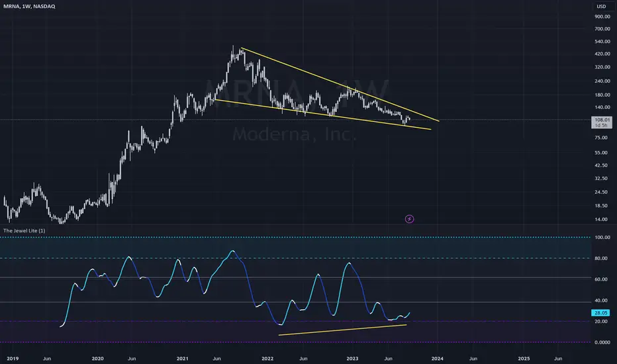The height and width of the screenshot is (364, 617).
Task: Click the 0.0000 indicator scale label
Action: click(602, 342)
